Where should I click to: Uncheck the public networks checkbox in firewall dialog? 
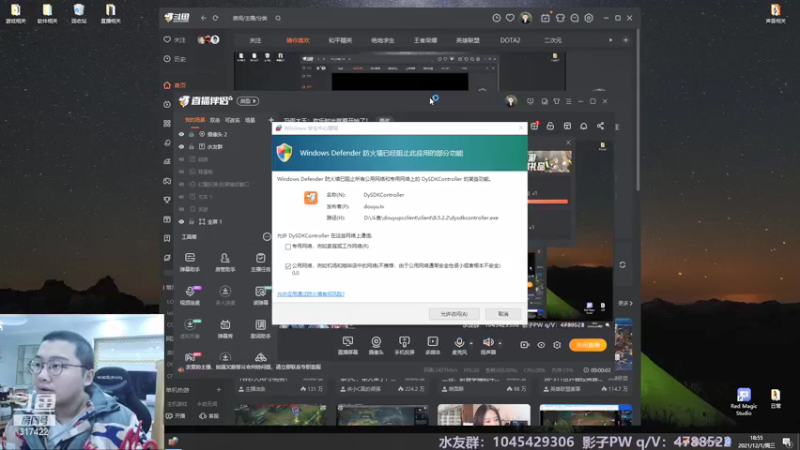coord(288,266)
